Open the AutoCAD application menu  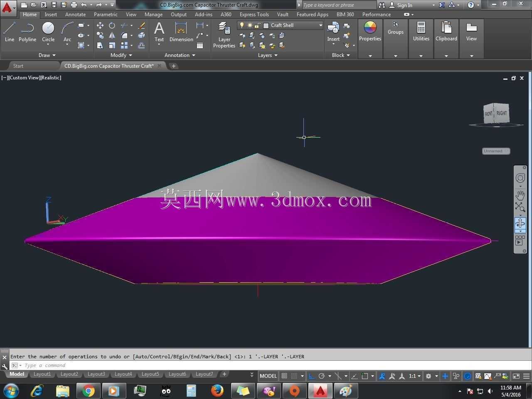[x=8, y=7]
